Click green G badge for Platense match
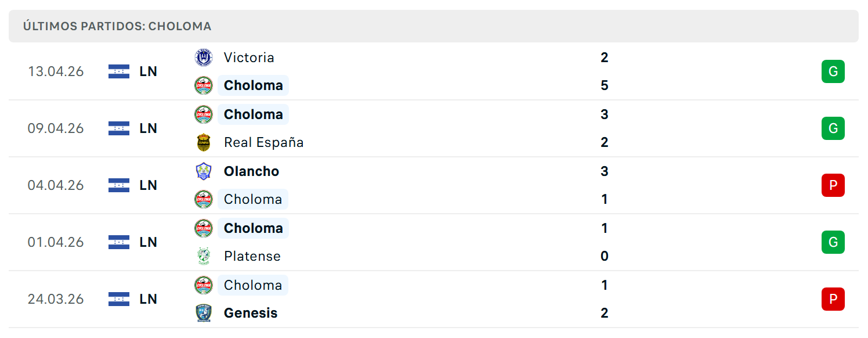The image size is (868, 338). (833, 242)
